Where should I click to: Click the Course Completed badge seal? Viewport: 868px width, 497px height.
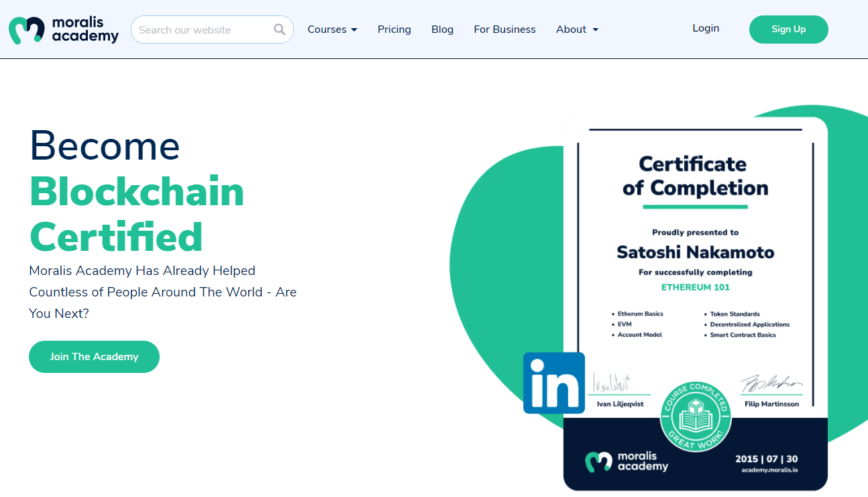tap(696, 417)
